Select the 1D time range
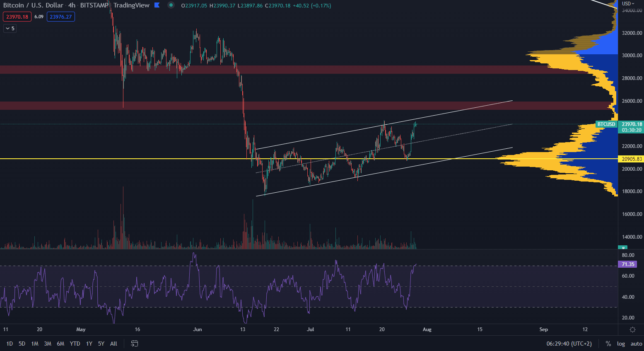This screenshot has height=351, width=644. (x=10, y=344)
